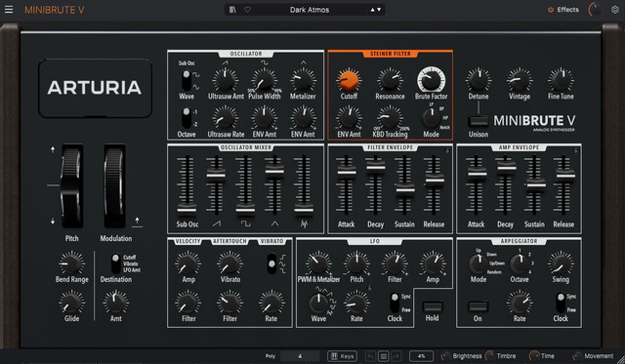Click the Fine Tune knob
The image size is (625, 364).
tap(561, 80)
